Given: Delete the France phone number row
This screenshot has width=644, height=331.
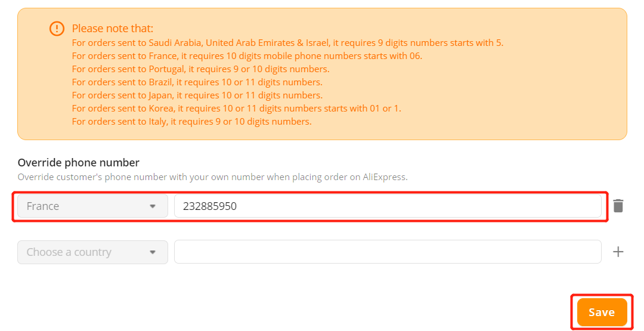Looking at the screenshot, I should (x=618, y=206).
